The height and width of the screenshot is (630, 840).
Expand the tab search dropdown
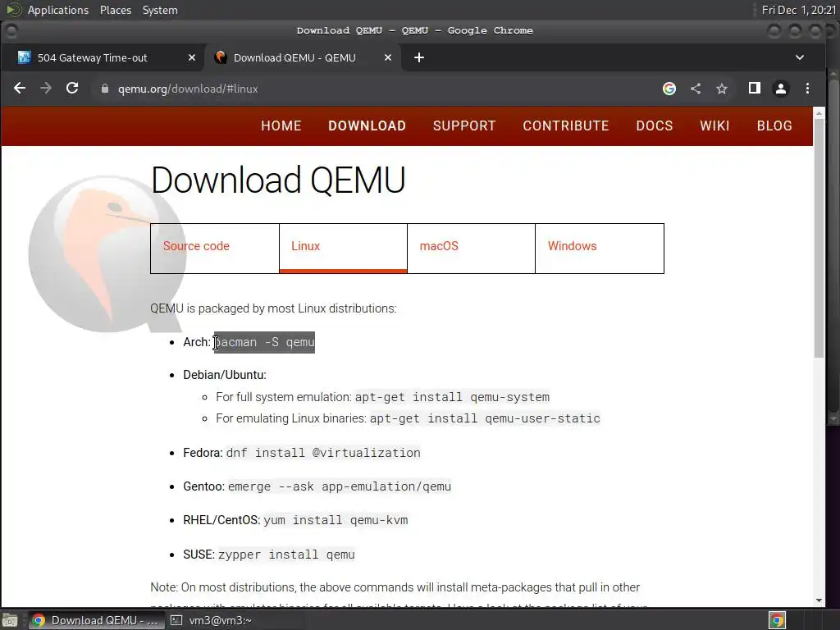tap(800, 58)
